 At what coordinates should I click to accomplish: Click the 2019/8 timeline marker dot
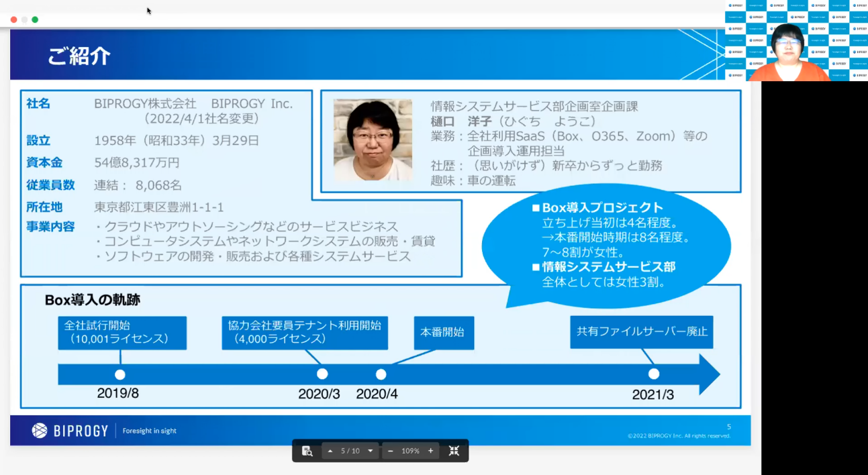click(120, 374)
